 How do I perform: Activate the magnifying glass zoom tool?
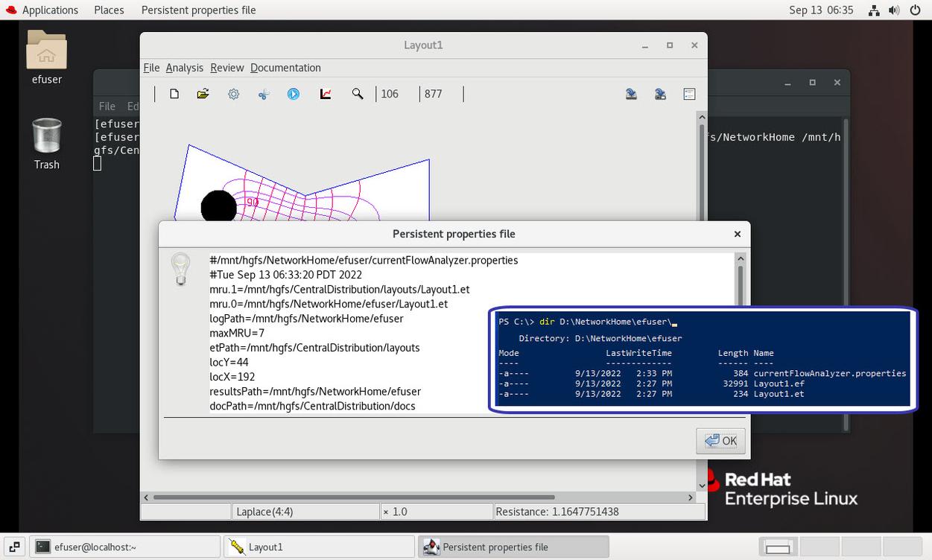coord(358,94)
